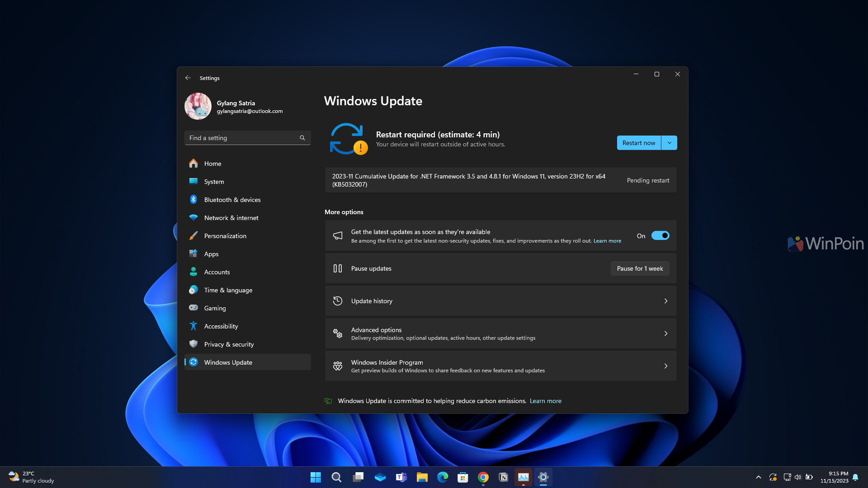
Task: Open the Gaming settings page
Action: (215, 308)
